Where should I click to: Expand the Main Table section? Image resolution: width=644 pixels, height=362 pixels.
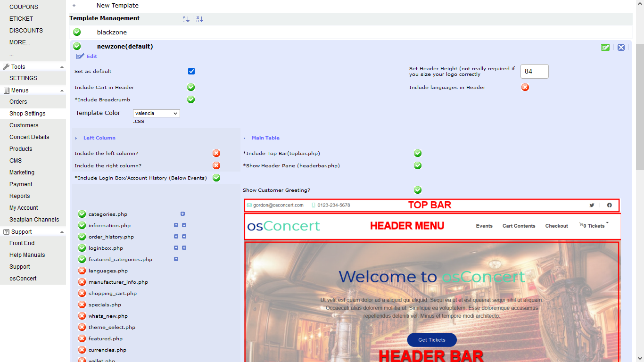pos(244,138)
